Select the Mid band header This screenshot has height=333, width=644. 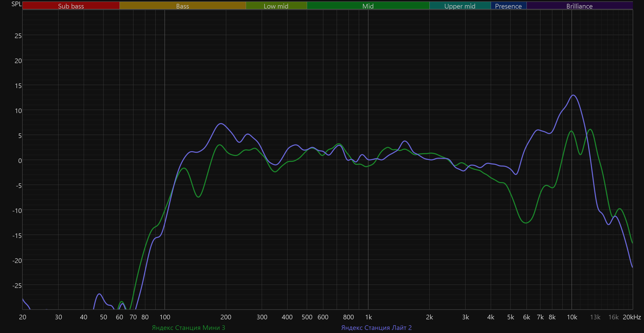(x=368, y=6)
